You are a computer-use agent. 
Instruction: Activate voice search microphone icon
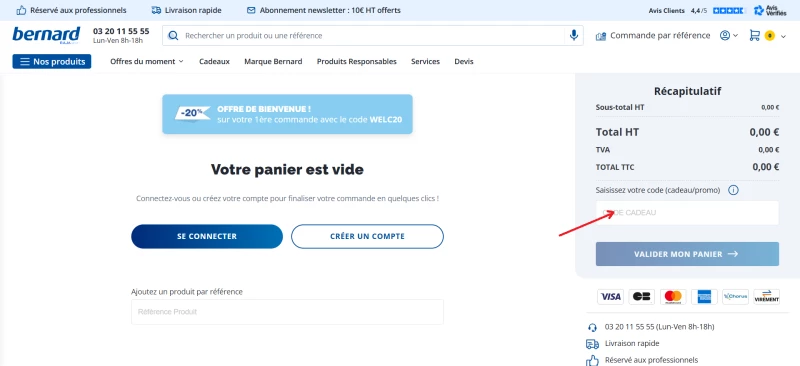[x=574, y=35]
